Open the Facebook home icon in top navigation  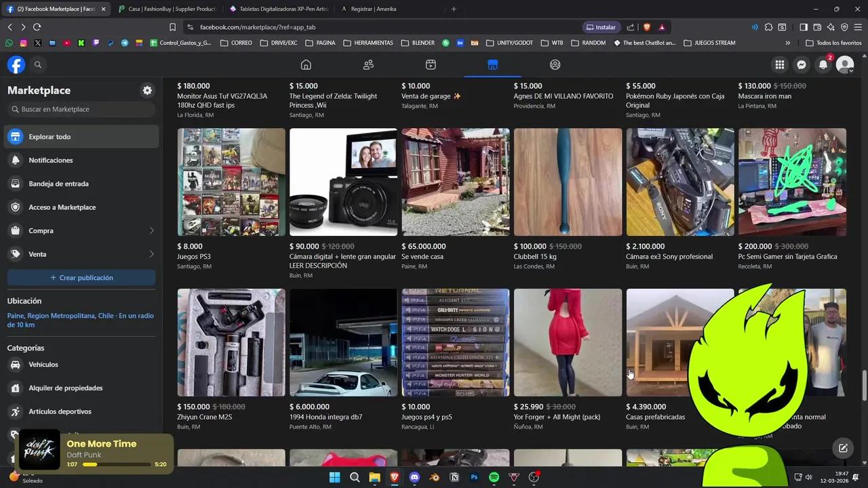pos(306,64)
